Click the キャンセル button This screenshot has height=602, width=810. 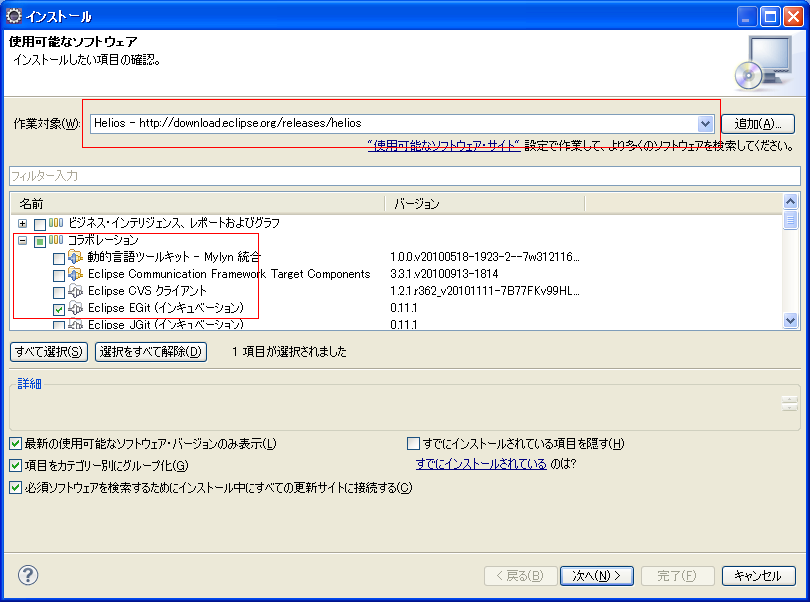click(x=758, y=575)
